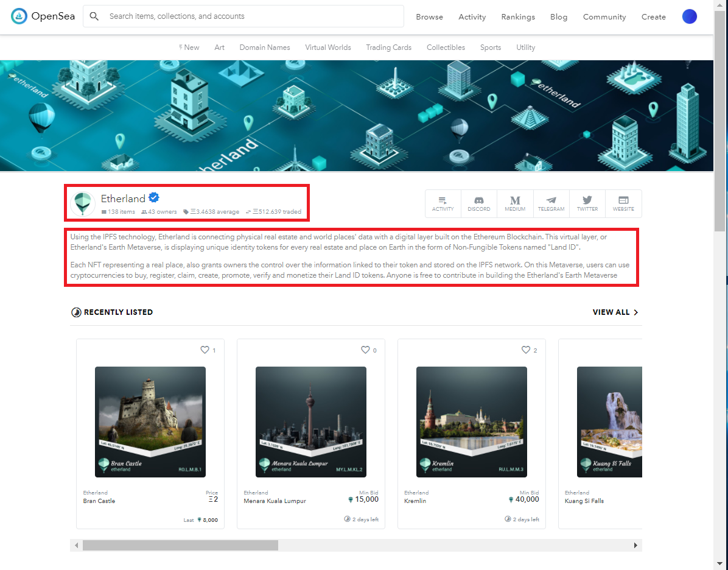Click the carousel scroll right arrow

tap(635, 546)
